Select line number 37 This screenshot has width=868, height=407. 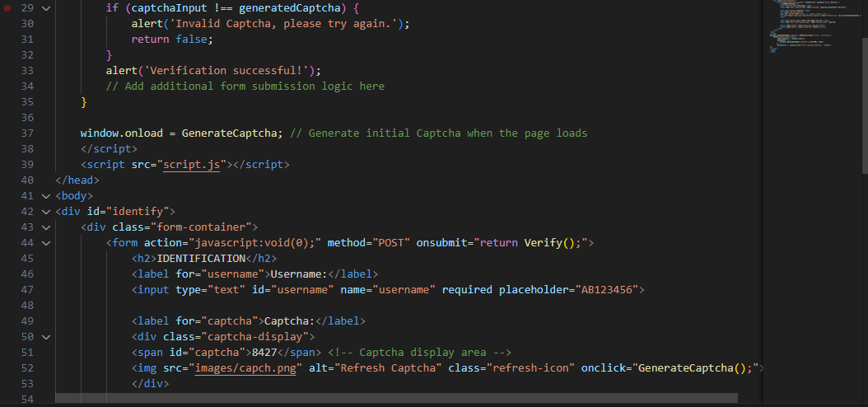(x=27, y=133)
